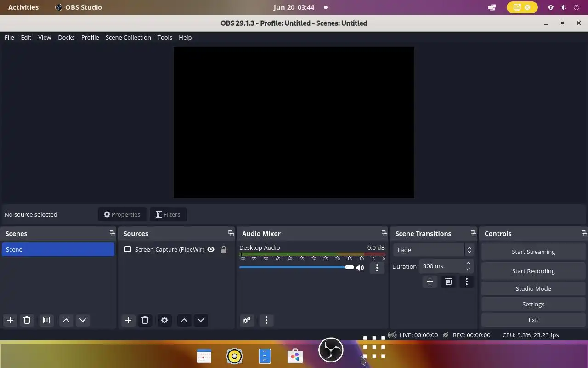The height and width of the screenshot is (368, 588).
Task: Show applications grid in dock
Action: pos(374,347)
